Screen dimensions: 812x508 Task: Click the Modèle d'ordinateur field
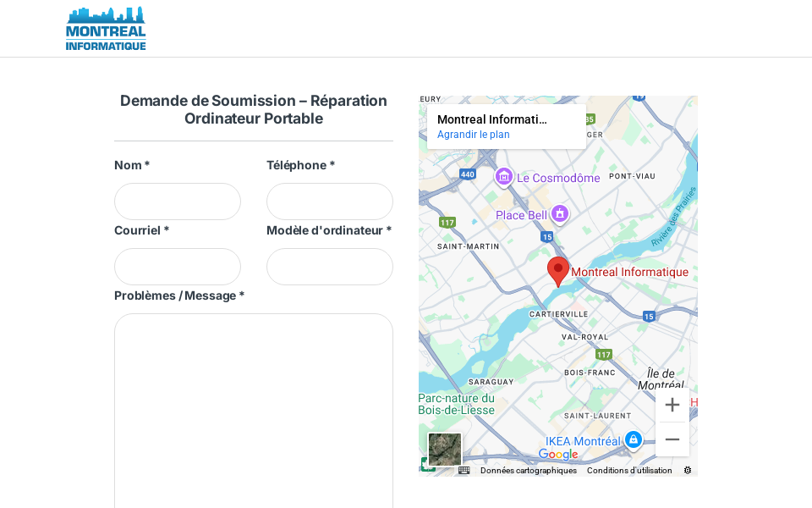(329, 267)
